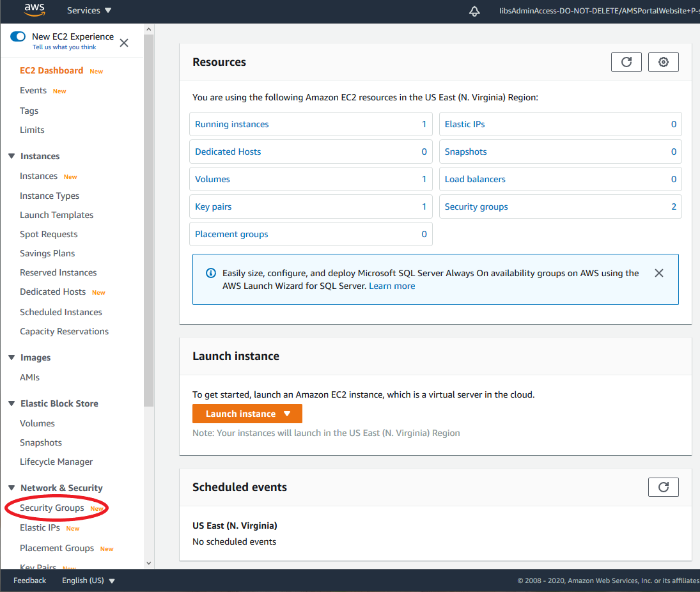Click the AWS home logo
Image resolution: width=700 pixels, height=592 pixels.
pyautogui.click(x=34, y=11)
